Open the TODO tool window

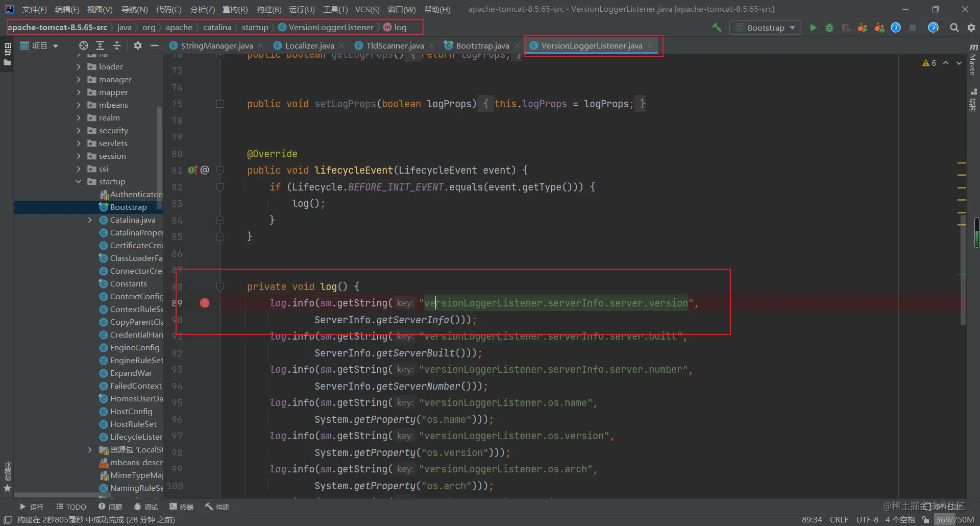tap(71, 507)
